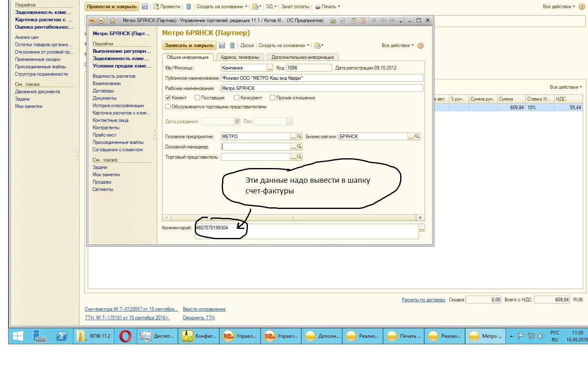Click the save diskette icon in partner form
The image size is (588, 368).
[x=222, y=45]
